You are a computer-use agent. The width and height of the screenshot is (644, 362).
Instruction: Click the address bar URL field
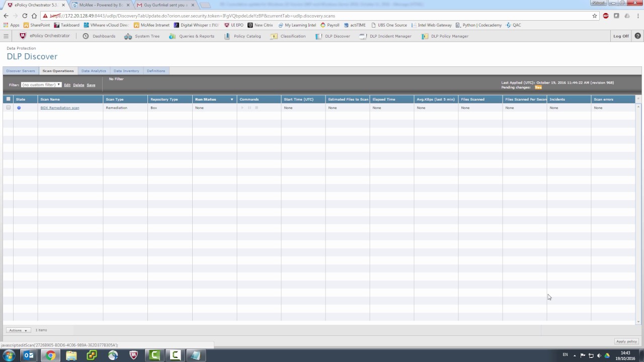tap(317, 16)
